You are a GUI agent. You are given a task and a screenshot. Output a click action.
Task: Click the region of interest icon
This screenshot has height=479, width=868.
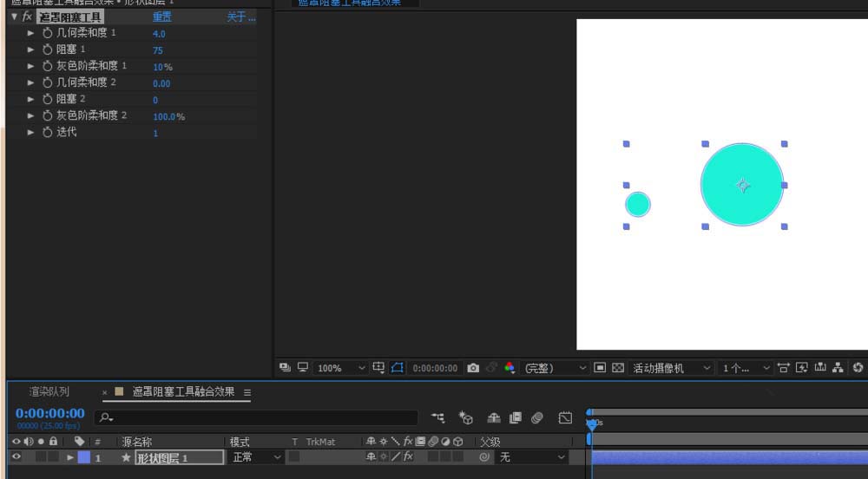(x=600, y=368)
